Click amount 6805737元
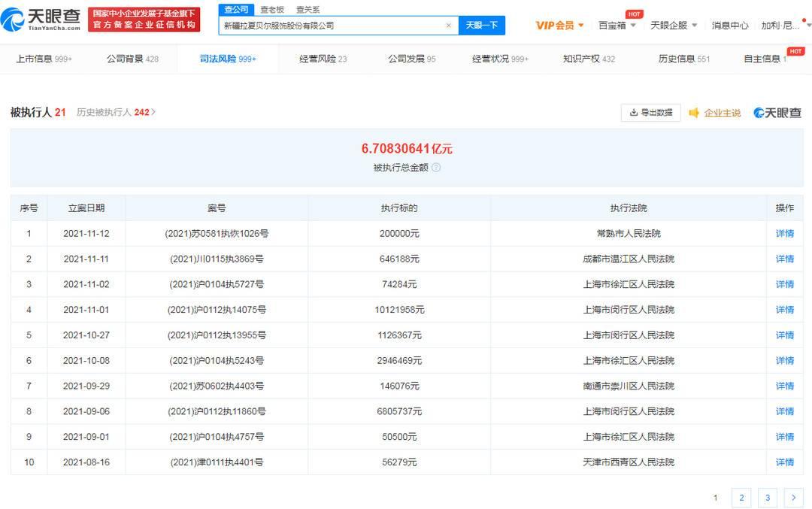Viewport: 812px width, 509px height. pos(399,411)
